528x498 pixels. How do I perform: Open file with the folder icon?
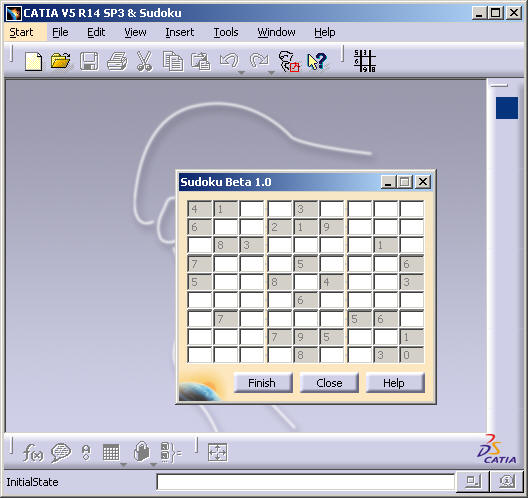point(61,61)
